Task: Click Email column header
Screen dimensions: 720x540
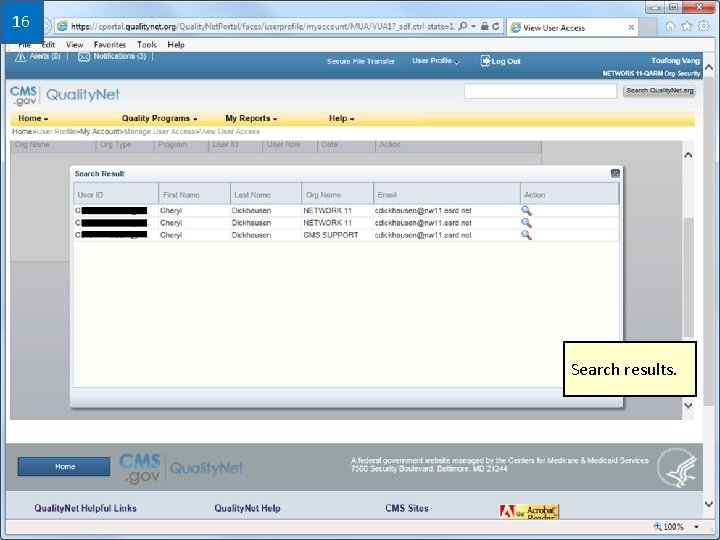Action: point(447,194)
